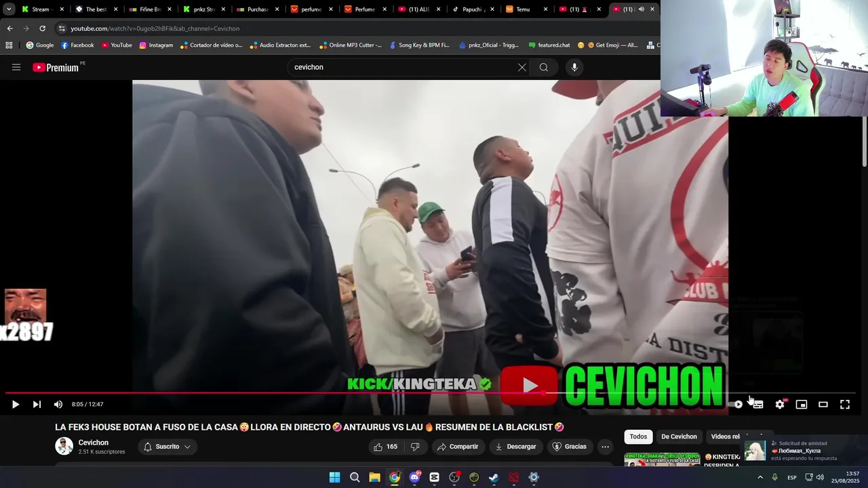Open Discord from the taskbar
Screen dimensions: 868x488
click(x=414, y=477)
